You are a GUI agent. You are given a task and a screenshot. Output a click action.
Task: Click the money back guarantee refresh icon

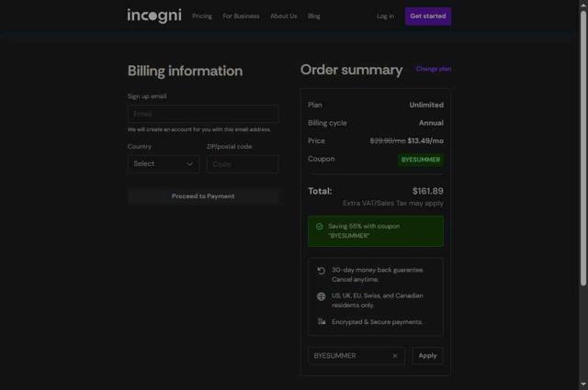(x=321, y=271)
